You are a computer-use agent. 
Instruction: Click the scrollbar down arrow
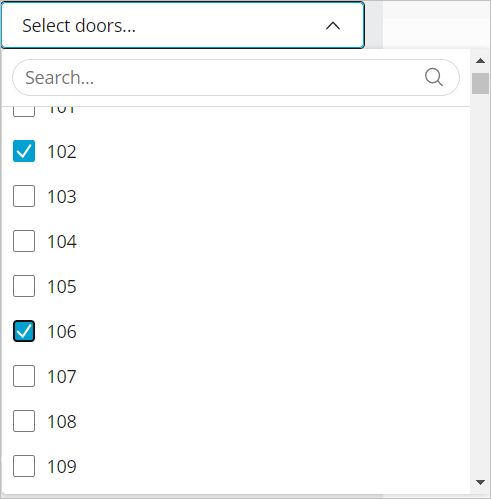(x=480, y=482)
